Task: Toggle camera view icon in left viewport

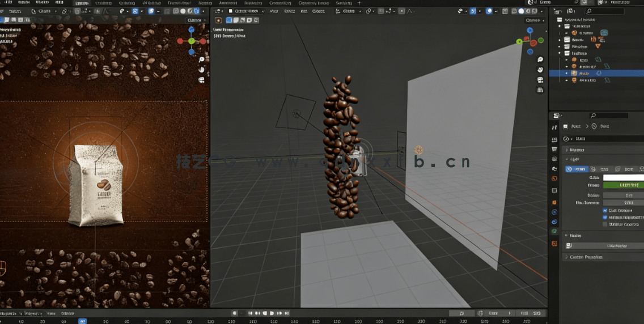Action: [202, 80]
